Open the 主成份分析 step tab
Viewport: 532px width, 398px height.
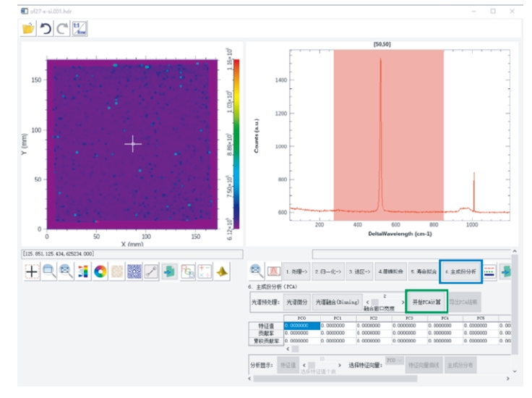coord(460,272)
